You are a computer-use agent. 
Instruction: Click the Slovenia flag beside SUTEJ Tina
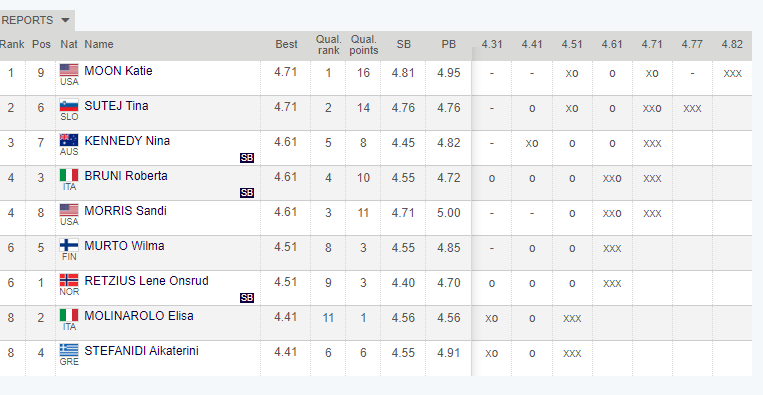pos(69,105)
